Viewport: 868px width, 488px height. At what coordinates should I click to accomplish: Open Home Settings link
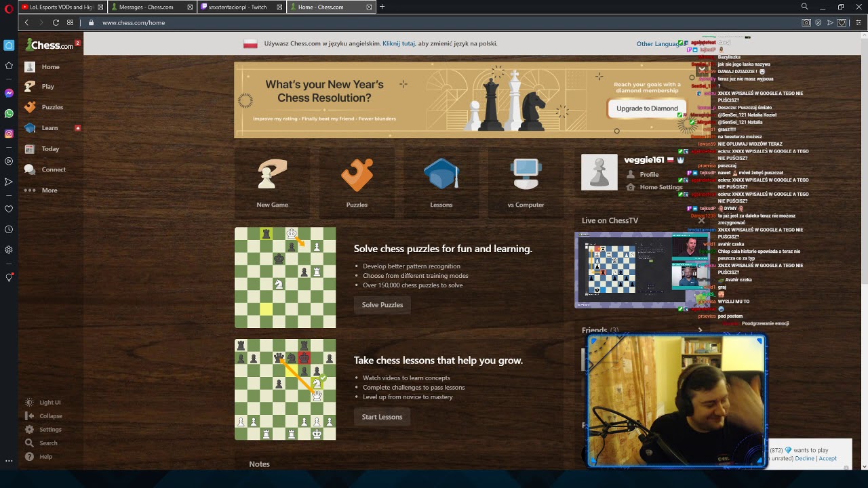[x=661, y=187]
